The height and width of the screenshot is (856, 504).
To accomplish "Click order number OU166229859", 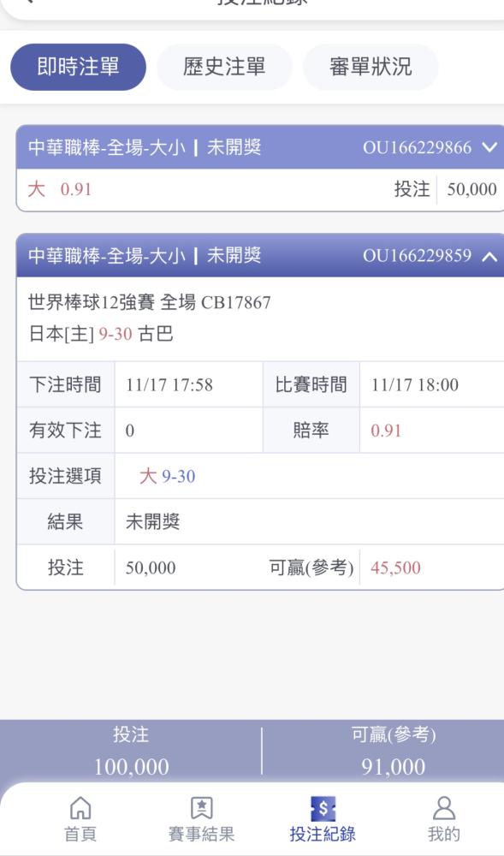I will coord(418,256).
